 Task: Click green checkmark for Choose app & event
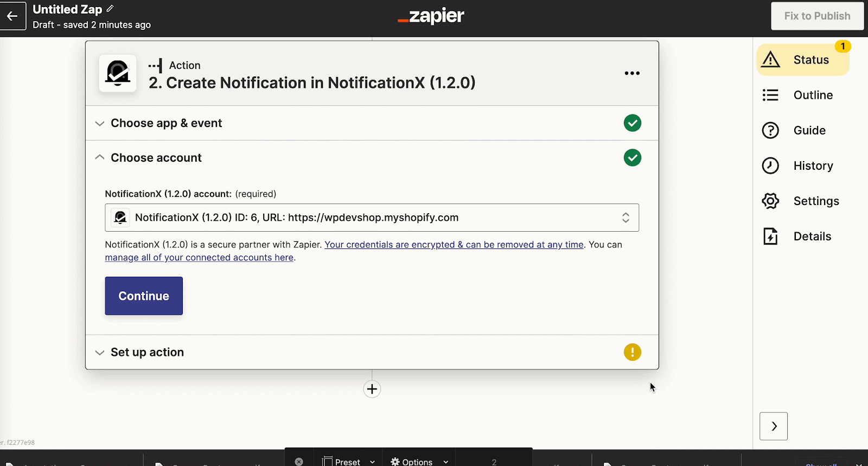point(632,123)
